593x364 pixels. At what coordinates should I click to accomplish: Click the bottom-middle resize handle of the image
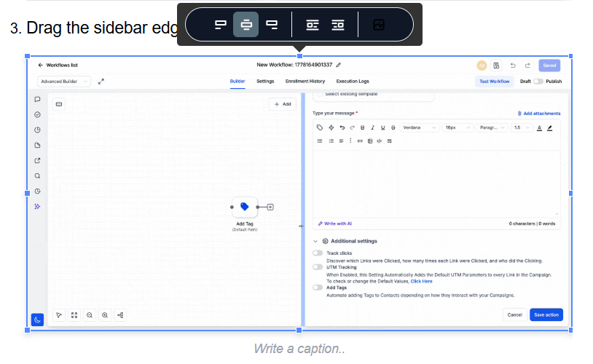[x=299, y=330]
